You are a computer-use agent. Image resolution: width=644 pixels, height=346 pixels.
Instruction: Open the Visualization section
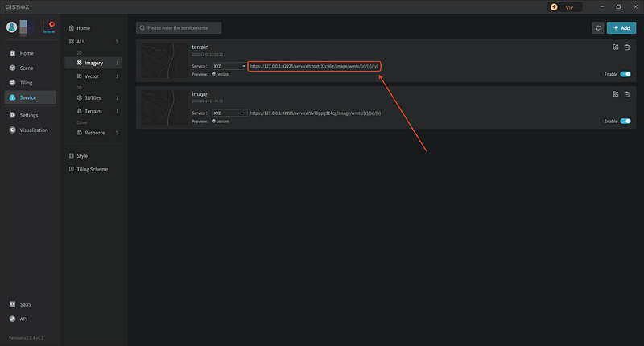click(x=30, y=130)
